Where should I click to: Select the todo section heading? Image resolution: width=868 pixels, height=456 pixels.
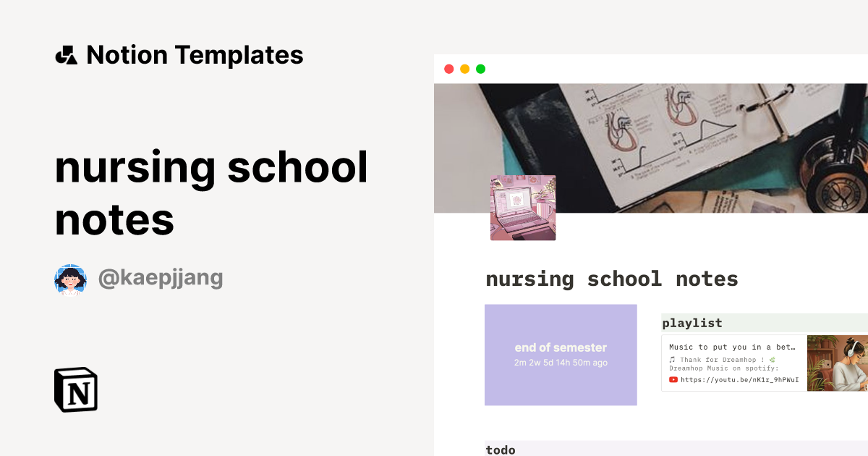click(501, 449)
